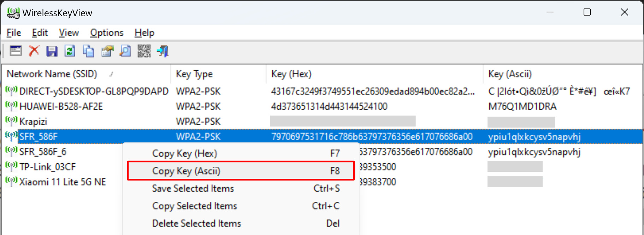Screen dimensions: 644x235
Task: Open the Options menu
Action: pyautogui.click(x=107, y=33)
